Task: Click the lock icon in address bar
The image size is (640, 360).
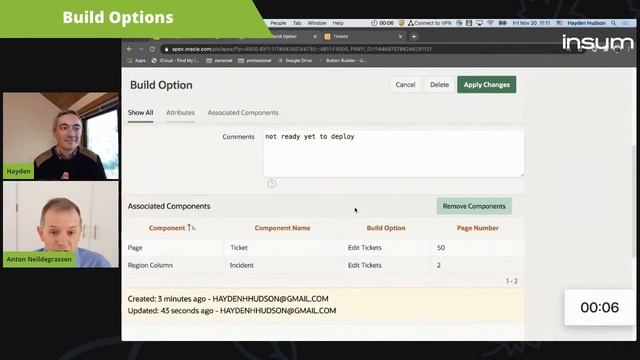Action: (x=166, y=49)
